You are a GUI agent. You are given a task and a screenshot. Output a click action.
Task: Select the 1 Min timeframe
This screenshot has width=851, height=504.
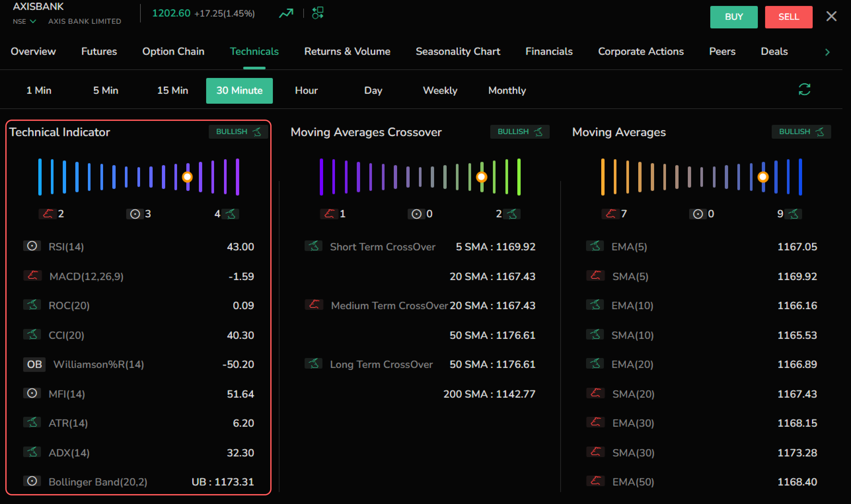coord(39,90)
